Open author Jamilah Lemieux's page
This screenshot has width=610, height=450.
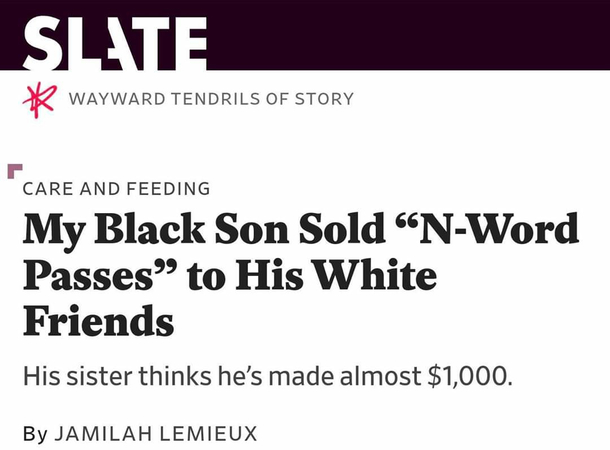point(156,433)
